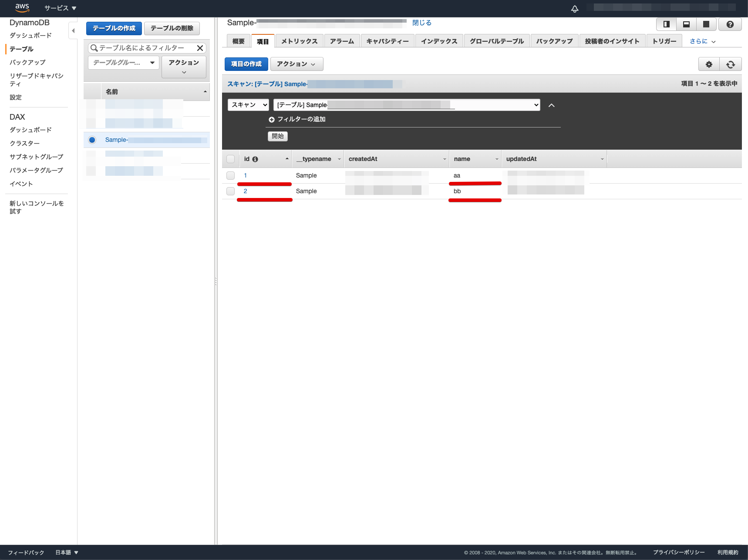Click the id column info icon

(255, 159)
